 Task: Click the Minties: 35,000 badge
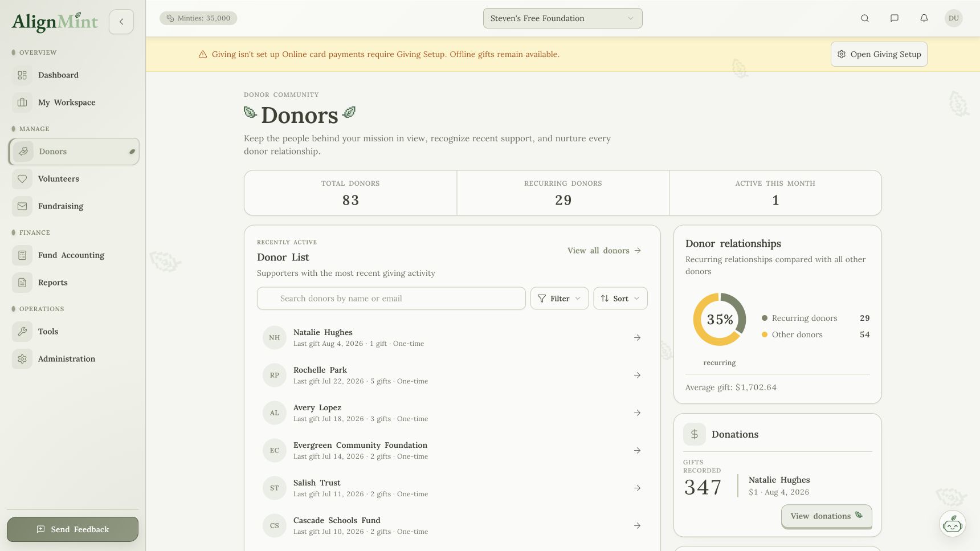pos(198,18)
